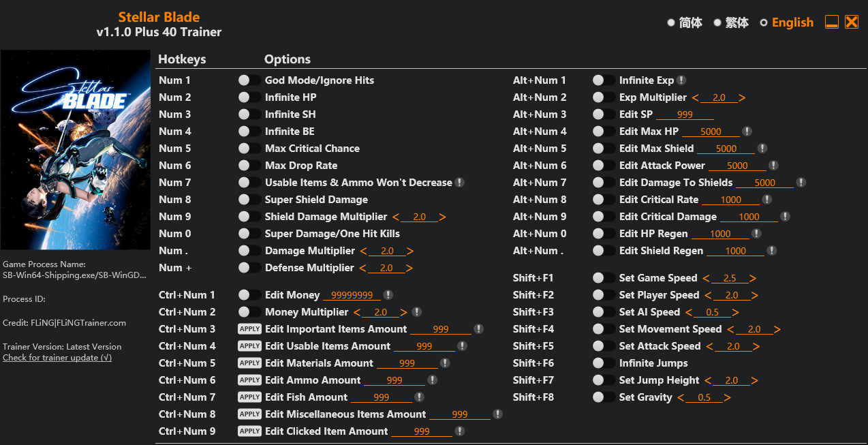Click info icon beside Usable Items & Ammo Won't Decrease
This screenshot has height=445, width=868.
tap(460, 183)
